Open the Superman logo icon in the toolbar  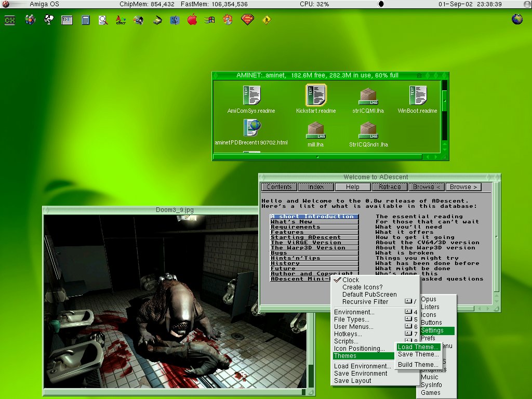point(248,20)
